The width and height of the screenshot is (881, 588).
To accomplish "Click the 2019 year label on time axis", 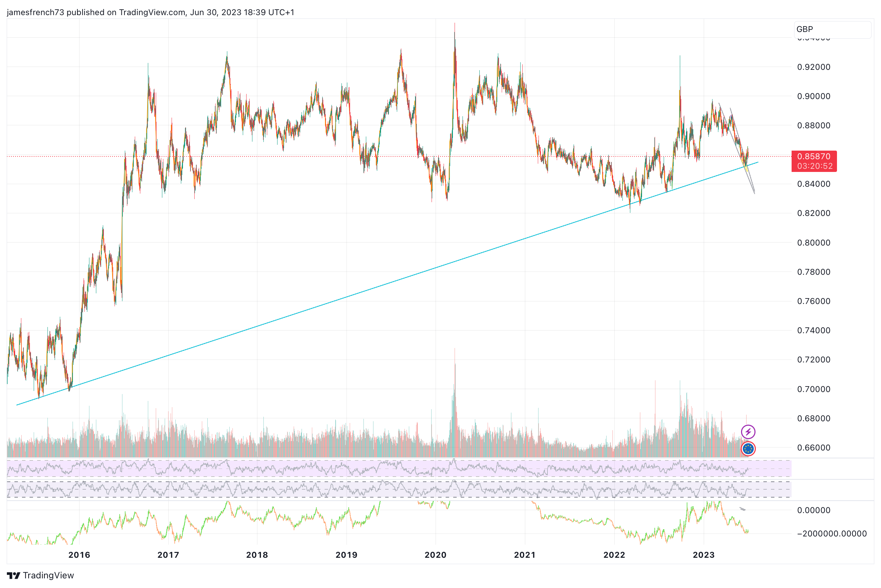I will 346,554.
